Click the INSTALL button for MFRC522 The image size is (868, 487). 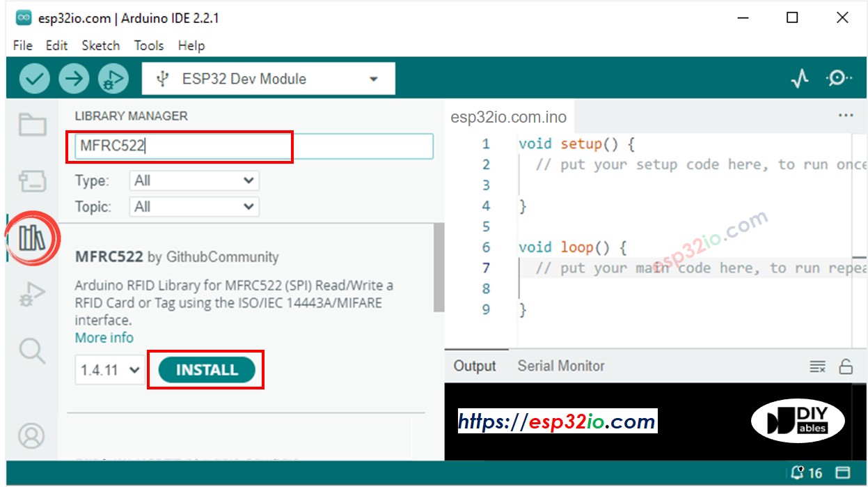205,371
